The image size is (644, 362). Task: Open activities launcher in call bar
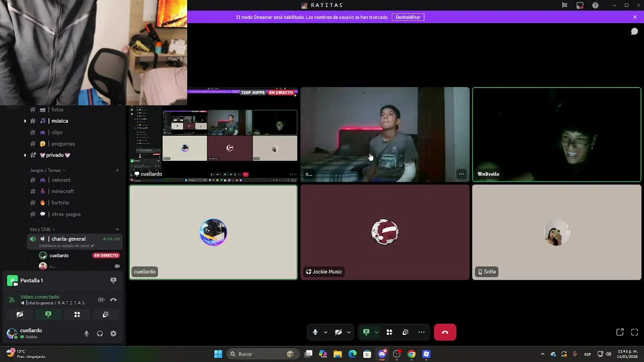(x=389, y=332)
